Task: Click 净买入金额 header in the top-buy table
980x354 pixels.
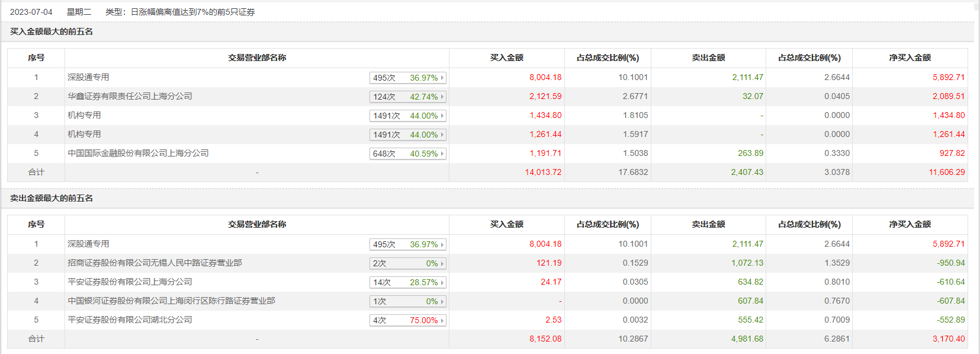Action: pos(910,58)
